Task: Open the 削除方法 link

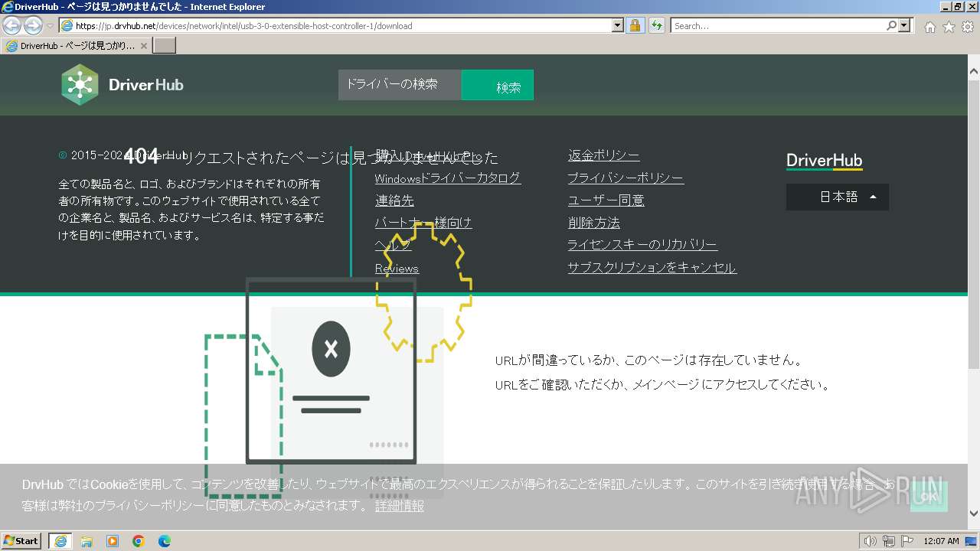Action: click(593, 223)
